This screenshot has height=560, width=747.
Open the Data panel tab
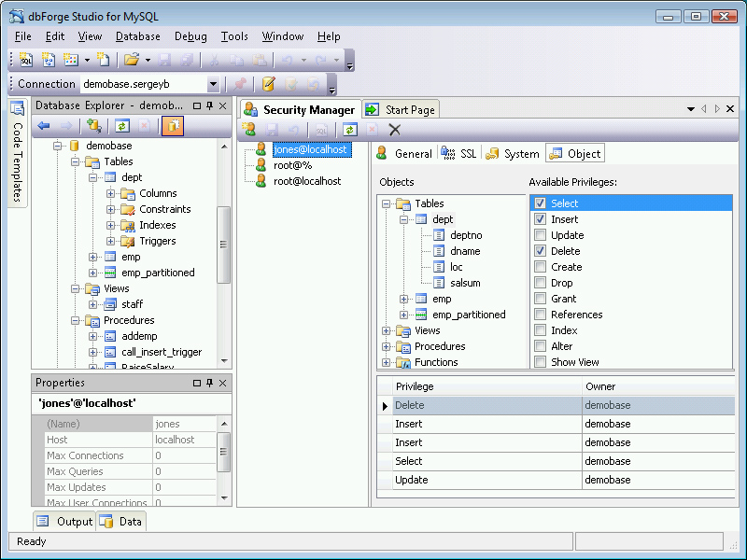[x=121, y=522]
